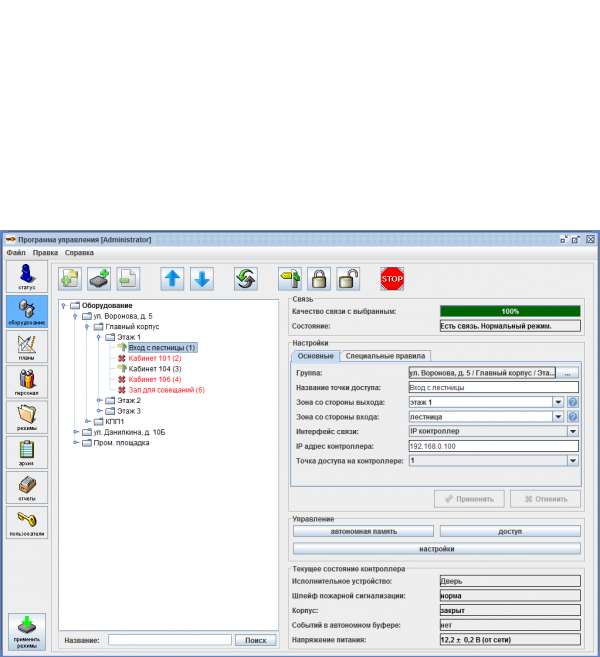Click the IP адрес контроллера field
This screenshot has width=600, height=657.
tap(493, 446)
